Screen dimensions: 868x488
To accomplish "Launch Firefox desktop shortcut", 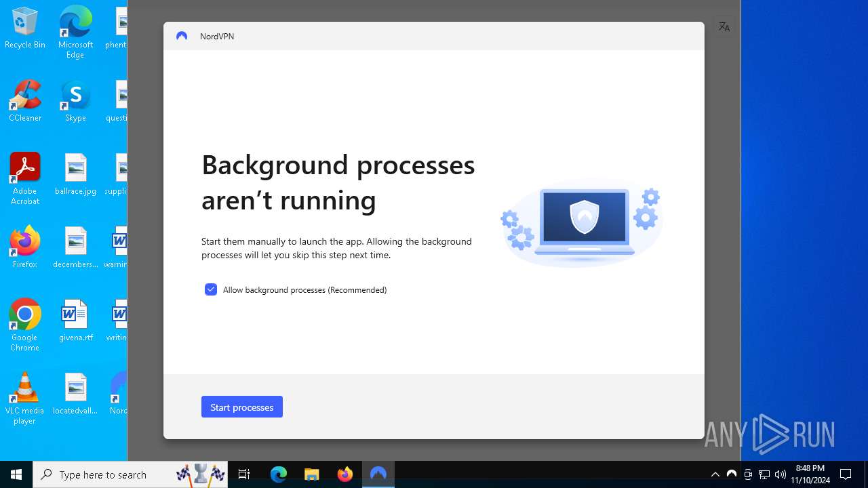I will click(x=25, y=247).
